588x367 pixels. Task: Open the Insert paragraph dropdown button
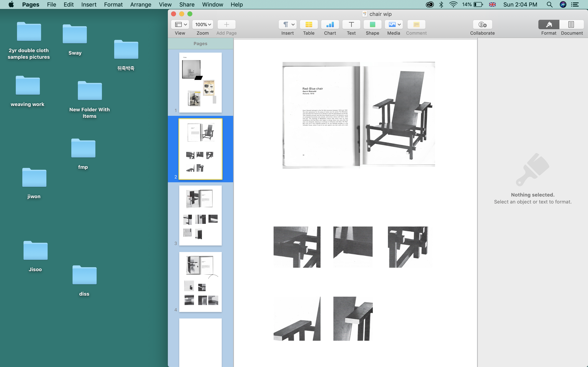[x=287, y=24]
